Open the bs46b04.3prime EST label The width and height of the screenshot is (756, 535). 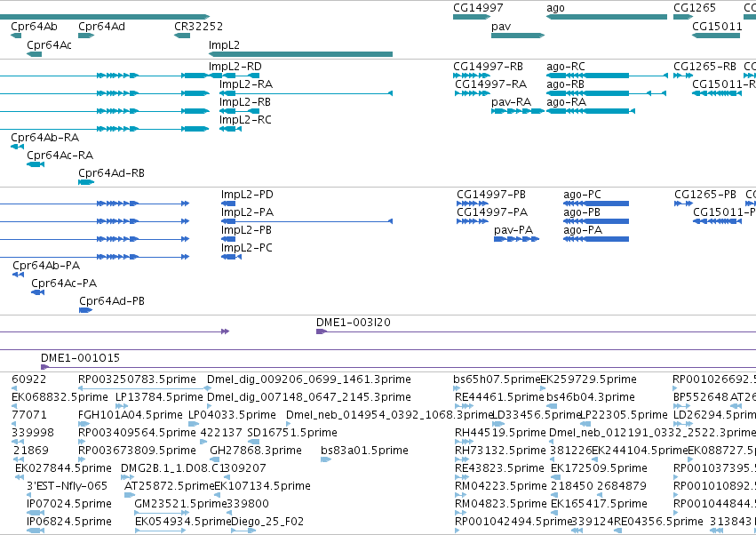tap(591, 397)
